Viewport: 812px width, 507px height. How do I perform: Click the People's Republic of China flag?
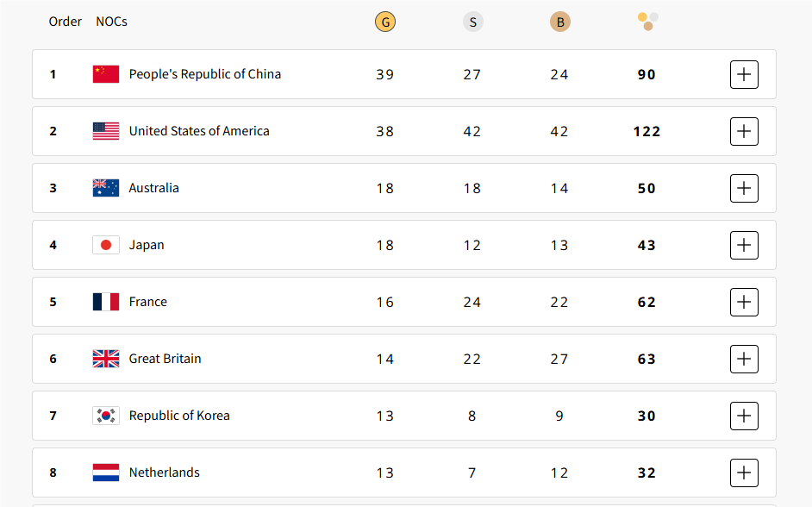click(x=106, y=74)
